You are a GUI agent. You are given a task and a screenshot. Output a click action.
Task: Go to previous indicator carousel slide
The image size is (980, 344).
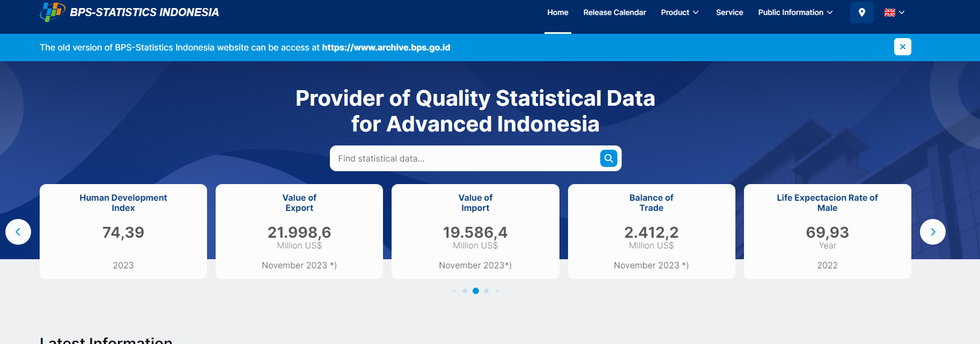pos(18,232)
